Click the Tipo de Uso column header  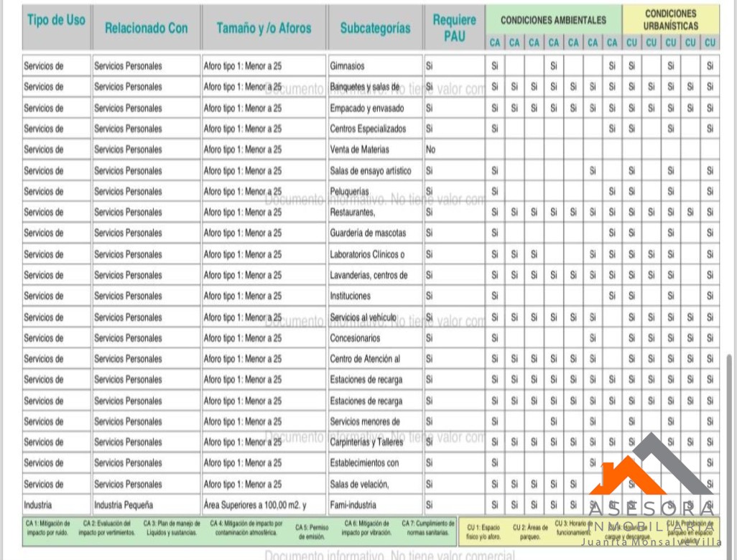[56, 21]
